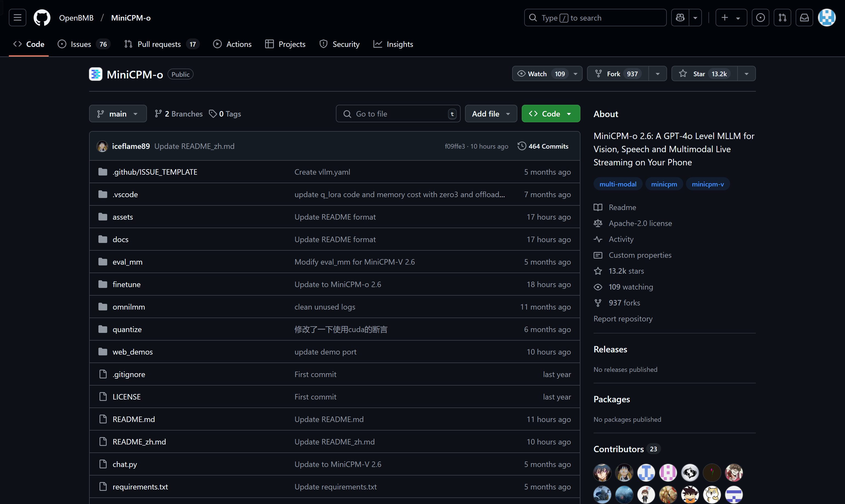845x504 pixels.
Task: Open chat.py file
Action: tap(124, 464)
